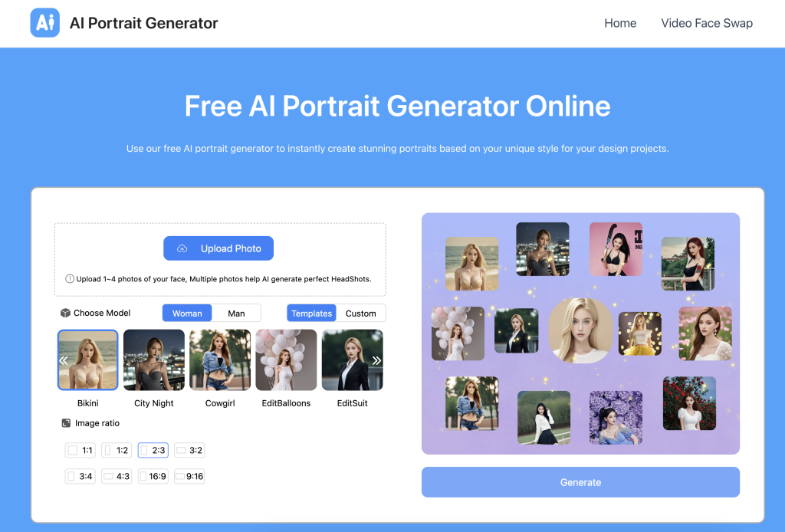785x532 pixels.
Task: Switch model to Man
Action: tap(236, 314)
